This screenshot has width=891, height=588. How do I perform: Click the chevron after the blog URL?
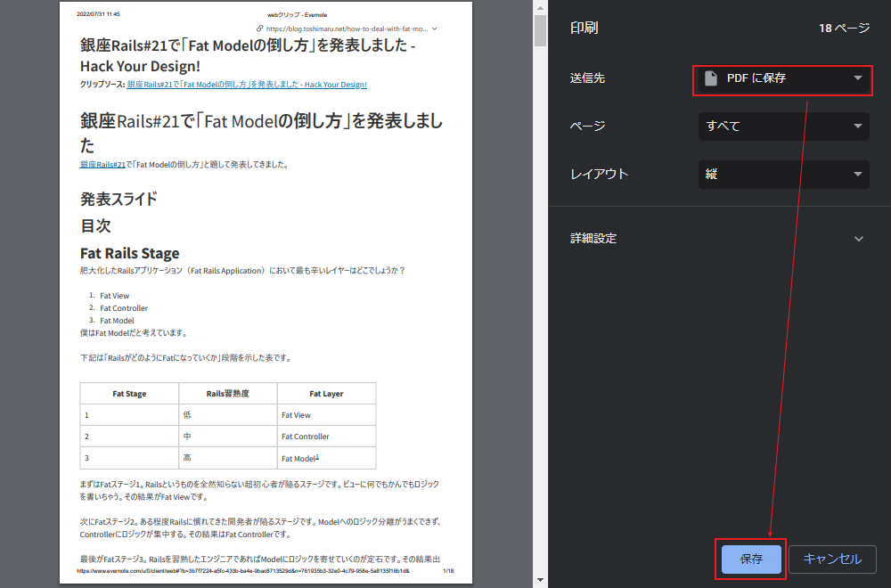click(x=435, y=29)
